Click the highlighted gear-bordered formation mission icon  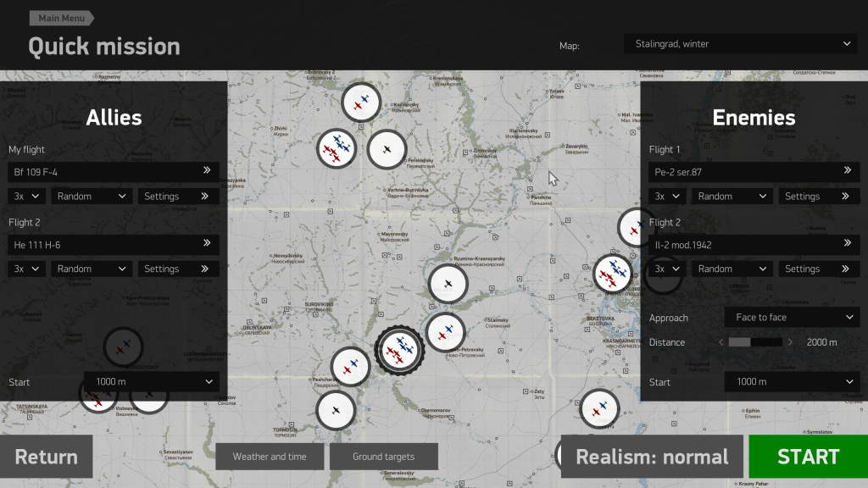(x=399, y=350)
